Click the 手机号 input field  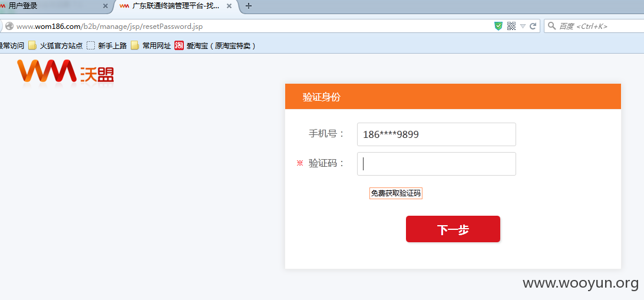tap(436, 134)
